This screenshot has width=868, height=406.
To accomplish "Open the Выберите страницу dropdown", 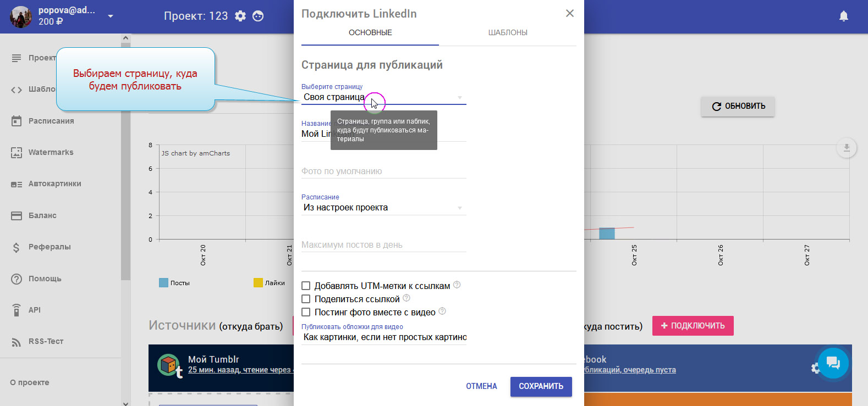I will (x=383, y=97).
